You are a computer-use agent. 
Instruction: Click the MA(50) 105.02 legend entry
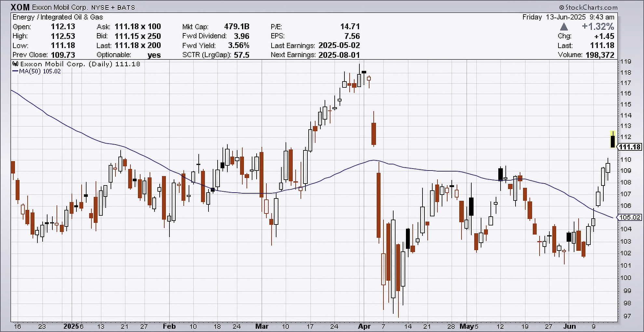36,71
